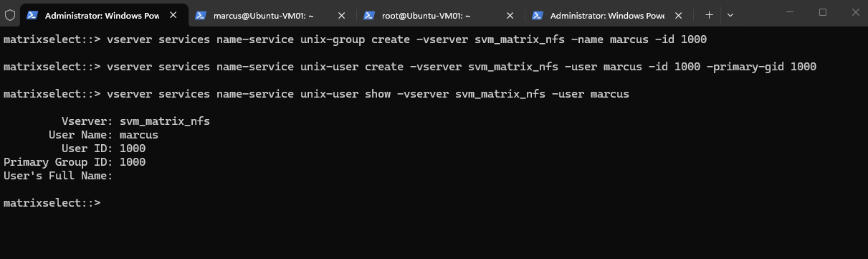
Task: Click the unix-group create command line
Action: coord(355,39)
